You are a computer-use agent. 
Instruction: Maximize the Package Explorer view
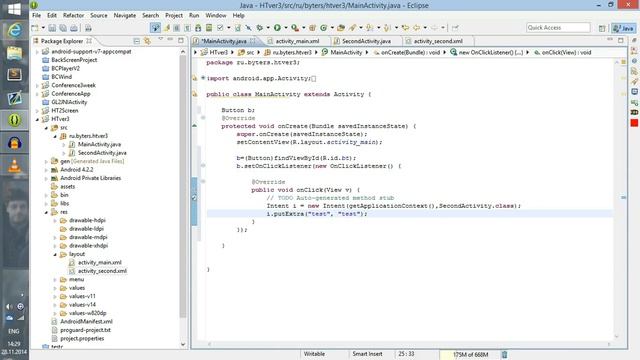tap(181, 40)
